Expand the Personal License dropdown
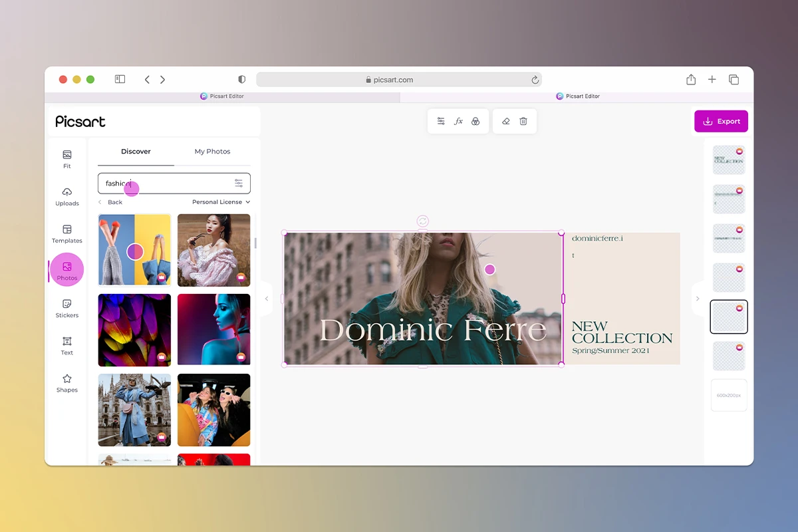Viewport: 798px width, 532px height. coord(219,201)
